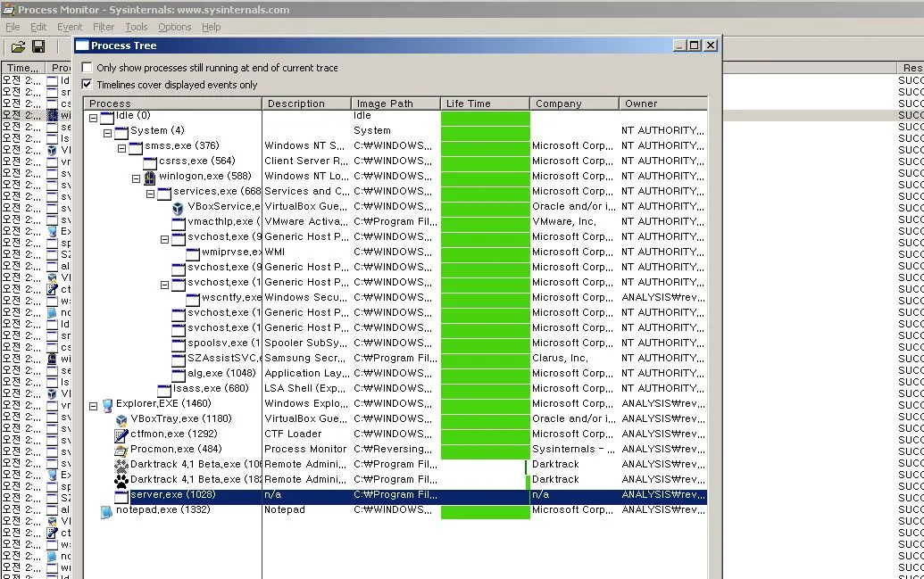Collapse svchost.exe node above wscntfy.exe
The width and height of the screenshot is (924, 579).
pyautogui.click(x=164, y=285)
